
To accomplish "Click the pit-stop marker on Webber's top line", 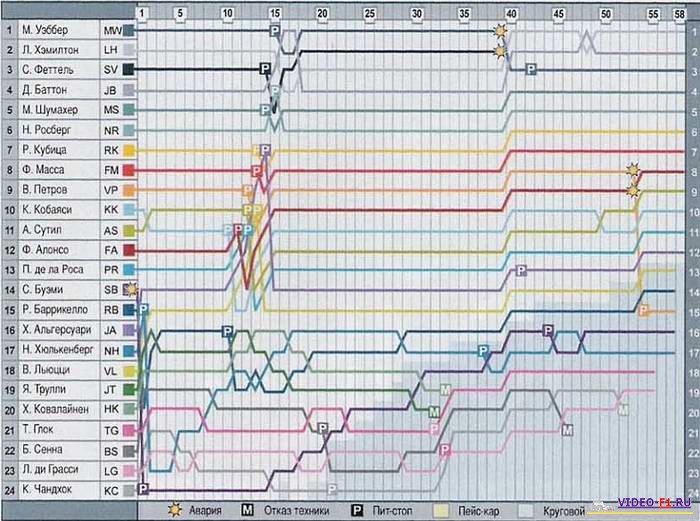I will pyautogui.click(x=275, y=32).
